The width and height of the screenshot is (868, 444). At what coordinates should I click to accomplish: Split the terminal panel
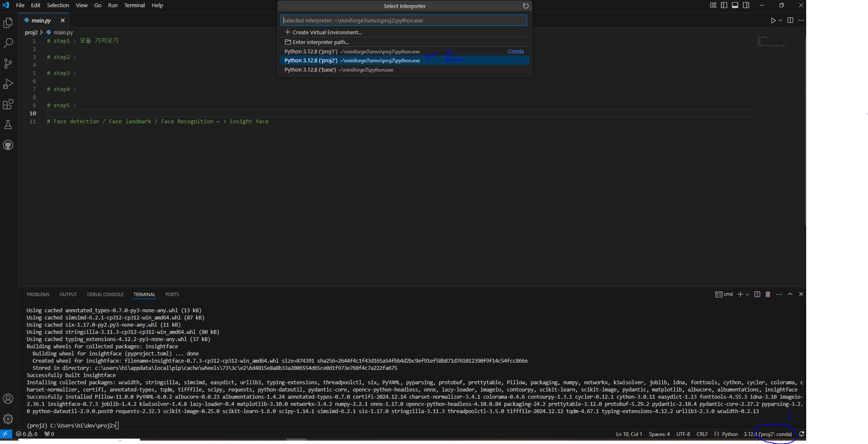[x=757, y=294]
